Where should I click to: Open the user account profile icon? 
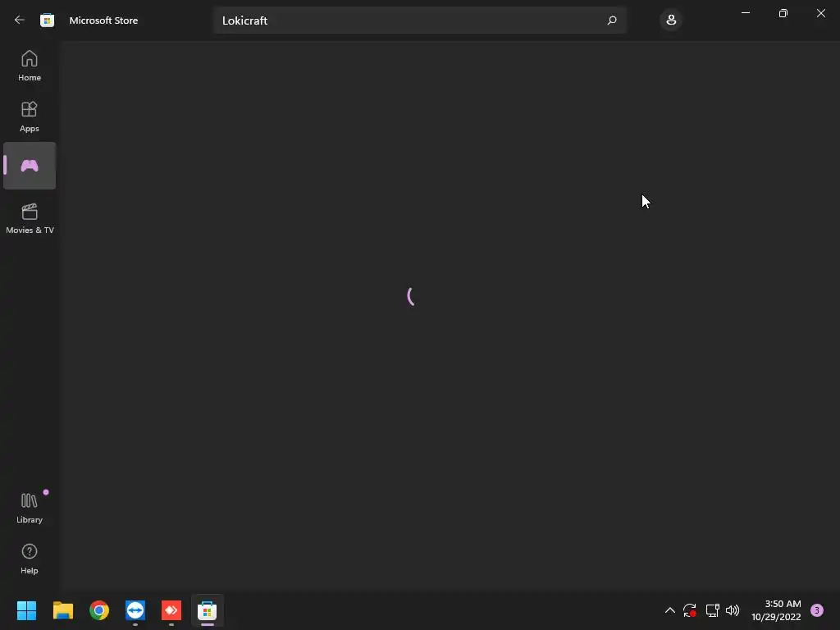(x=671, y=21)
